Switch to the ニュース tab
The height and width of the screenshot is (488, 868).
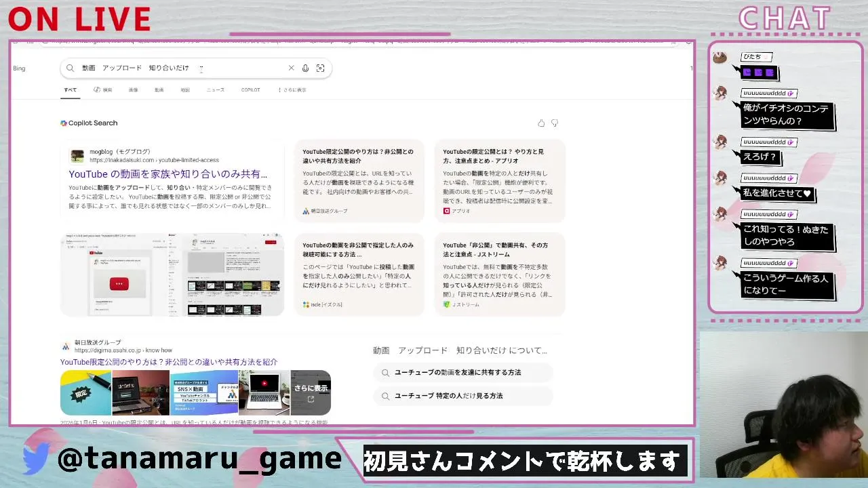tap(216, 90)
